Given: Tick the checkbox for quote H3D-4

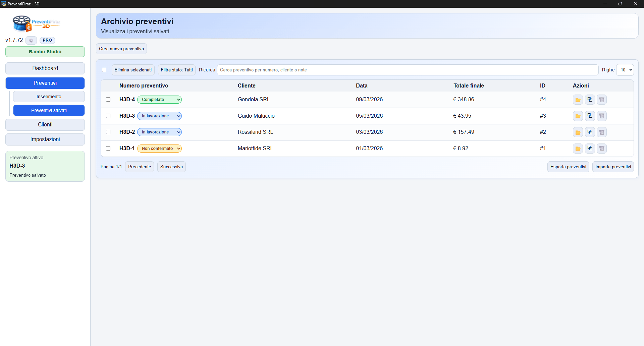Looking at the screenshot, I should [x=108, y=100].
